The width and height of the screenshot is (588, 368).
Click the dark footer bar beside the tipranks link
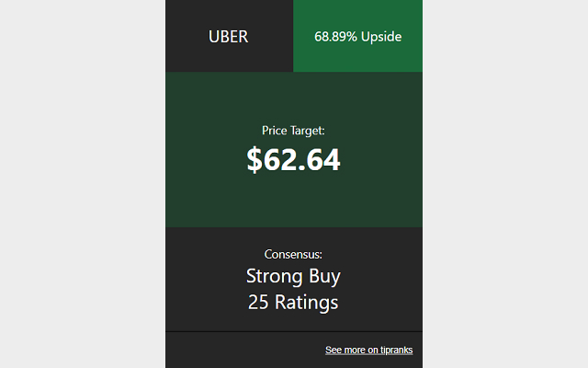click(x=243, y=350)
